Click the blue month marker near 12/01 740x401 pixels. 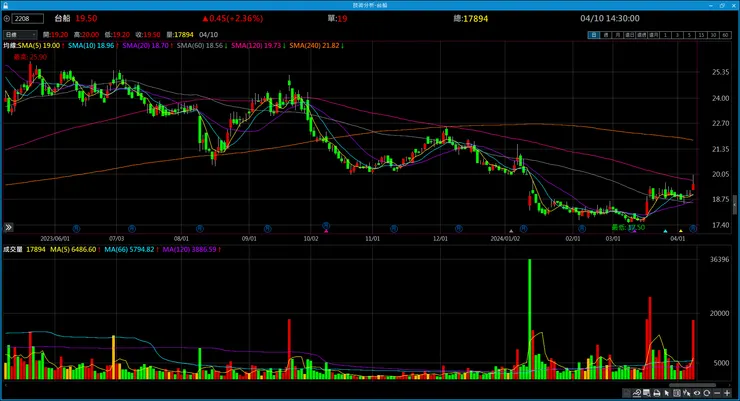pos(459,229)
